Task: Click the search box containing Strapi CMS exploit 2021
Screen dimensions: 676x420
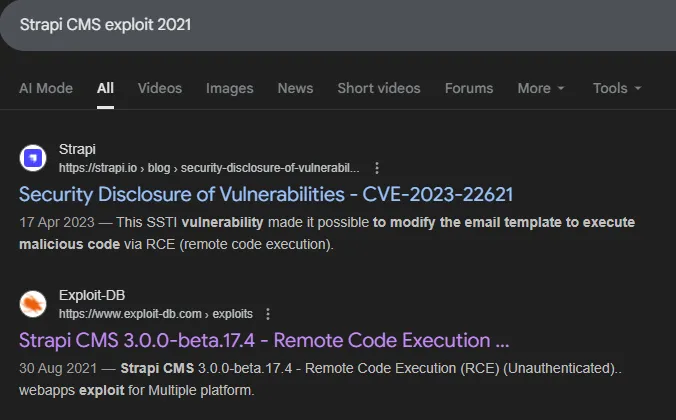Action: (x=300, y=24)
